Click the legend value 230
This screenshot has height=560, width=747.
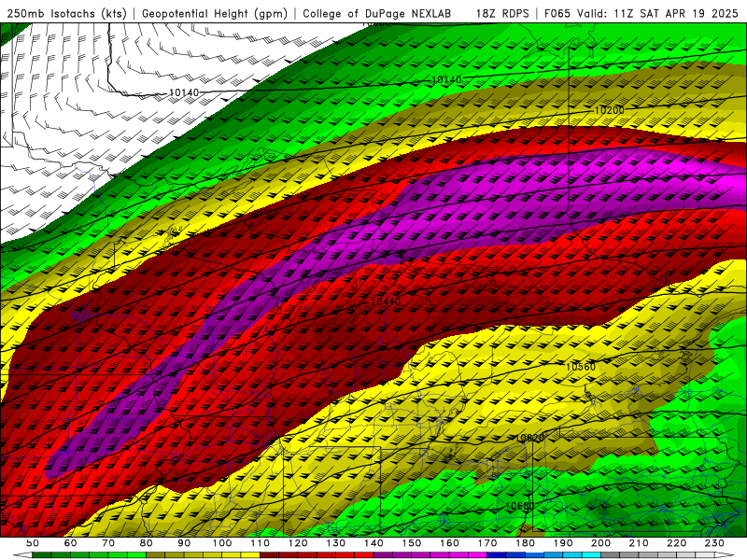(714, 543)
